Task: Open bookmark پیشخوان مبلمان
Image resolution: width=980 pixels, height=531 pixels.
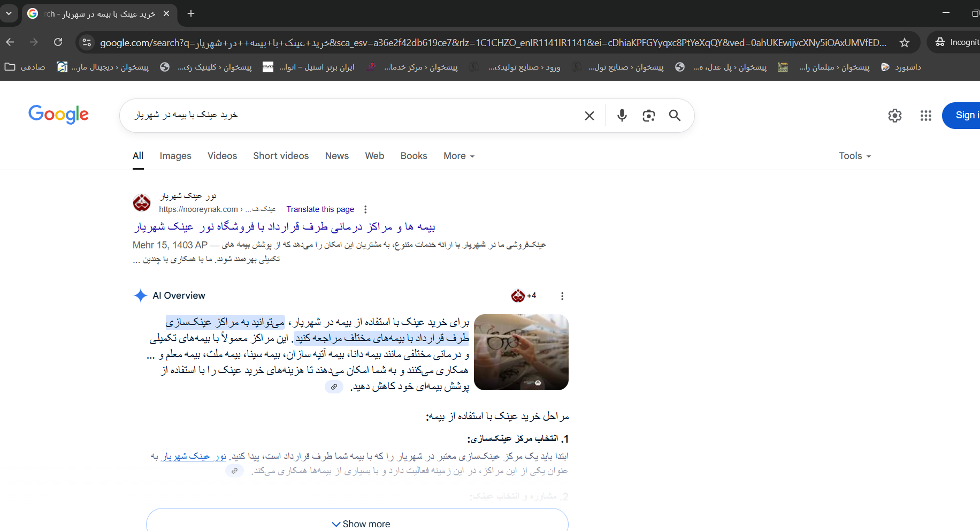Action: click(x=824, y=67)
